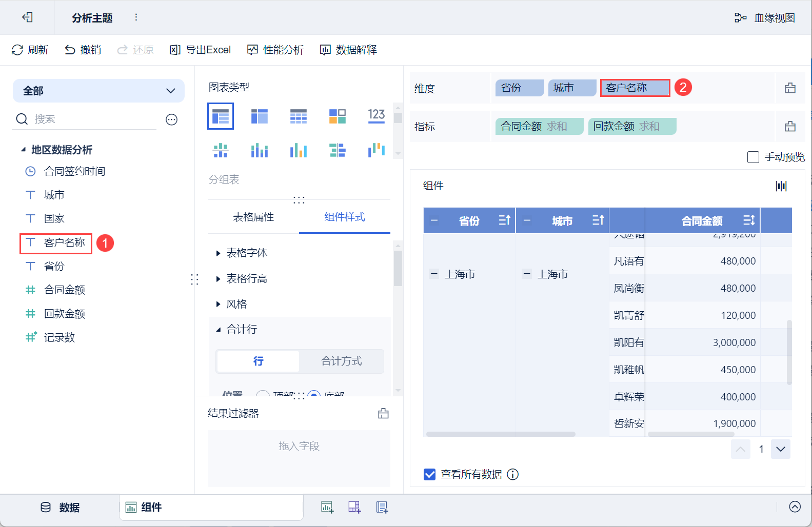Collapse the 地区数据分析 tree node
Image resolution: width=812 pixels, height=527 pixels.
coord(23,150)
